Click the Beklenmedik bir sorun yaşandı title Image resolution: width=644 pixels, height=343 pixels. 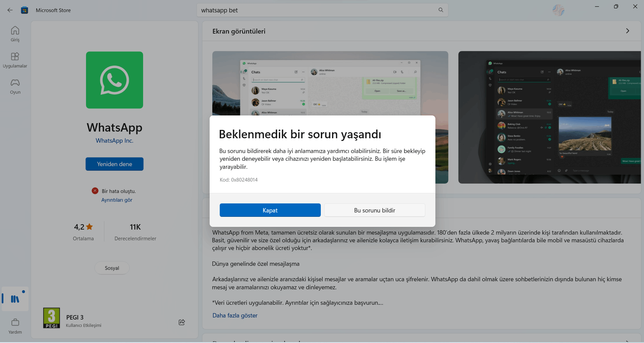300,134
